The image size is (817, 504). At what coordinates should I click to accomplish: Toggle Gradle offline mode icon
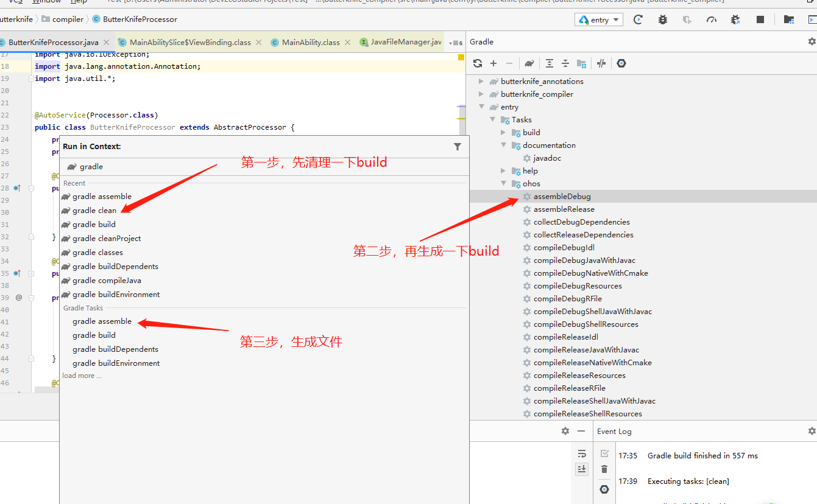tap(601, 63)
